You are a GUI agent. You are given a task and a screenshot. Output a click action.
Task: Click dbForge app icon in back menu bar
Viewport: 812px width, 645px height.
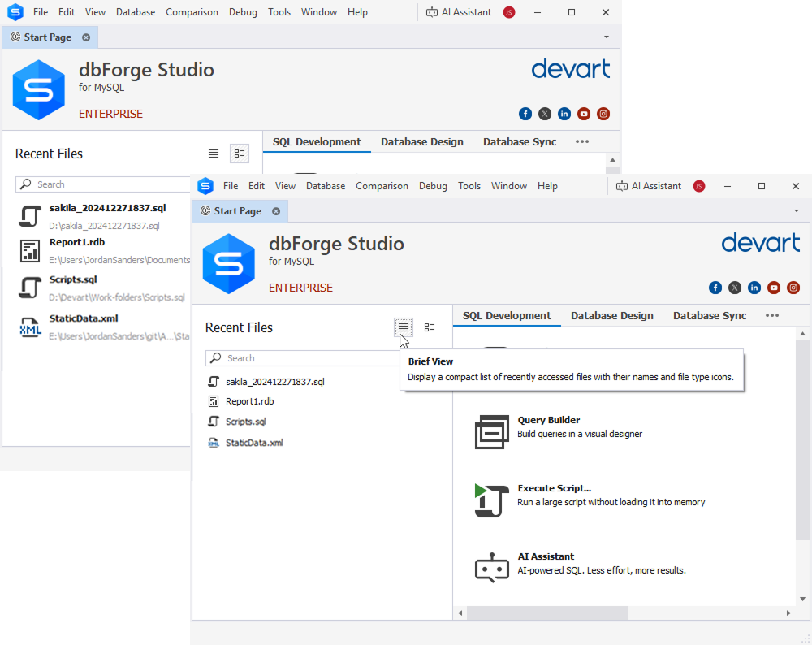(15, 12)
